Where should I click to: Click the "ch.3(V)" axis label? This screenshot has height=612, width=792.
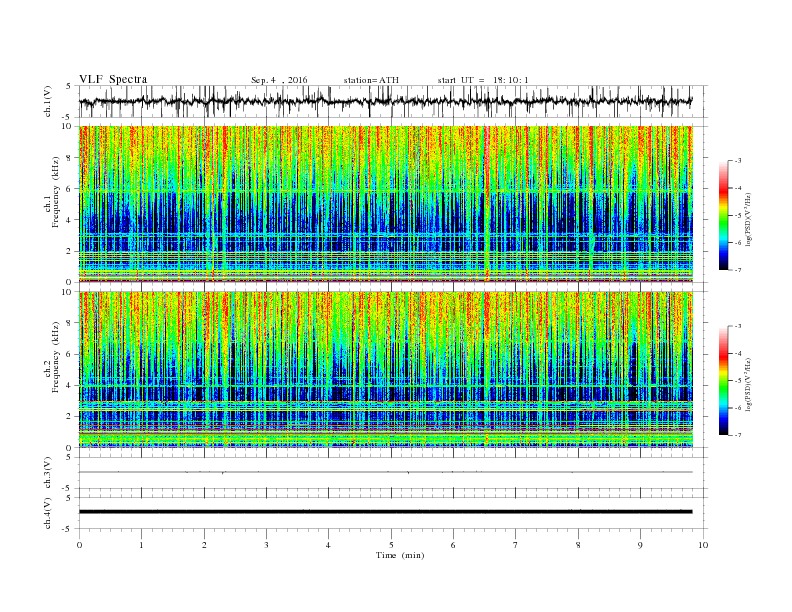tap(48, 473)
